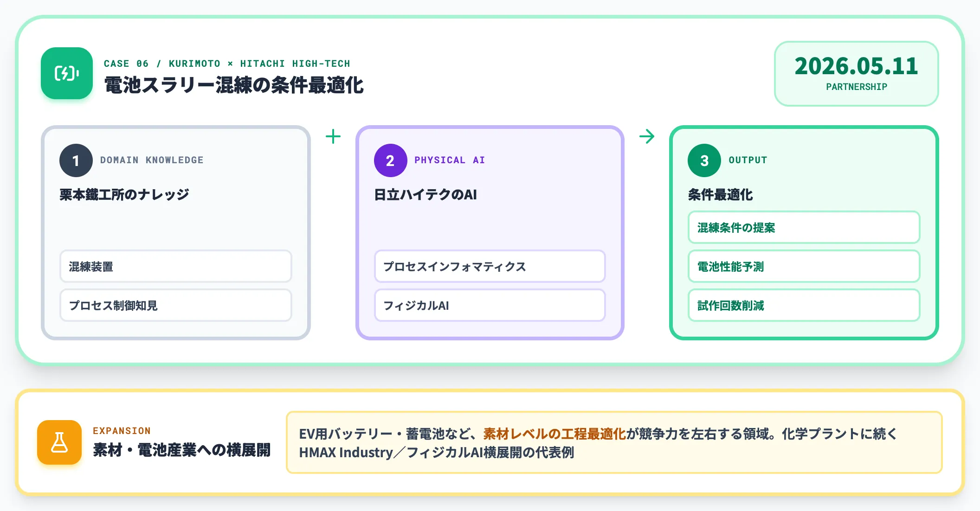Click the CASE 06 / KURIMOTO × HITACHI HIGH-TECH label
980x511 pixels.
point(227,64)
